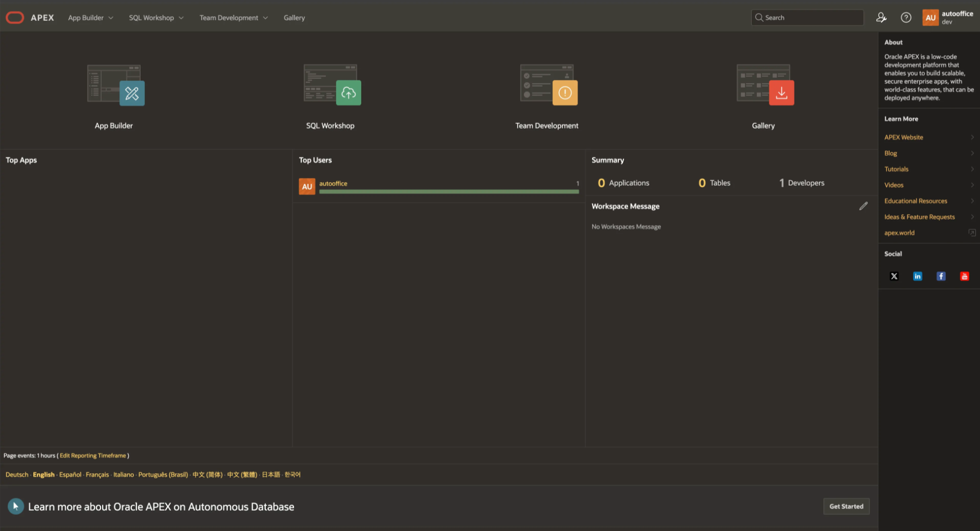This screenshot has height=531, width=980.
Task: Click the 0 Tables summary count
Action: (x=714, y=183)
